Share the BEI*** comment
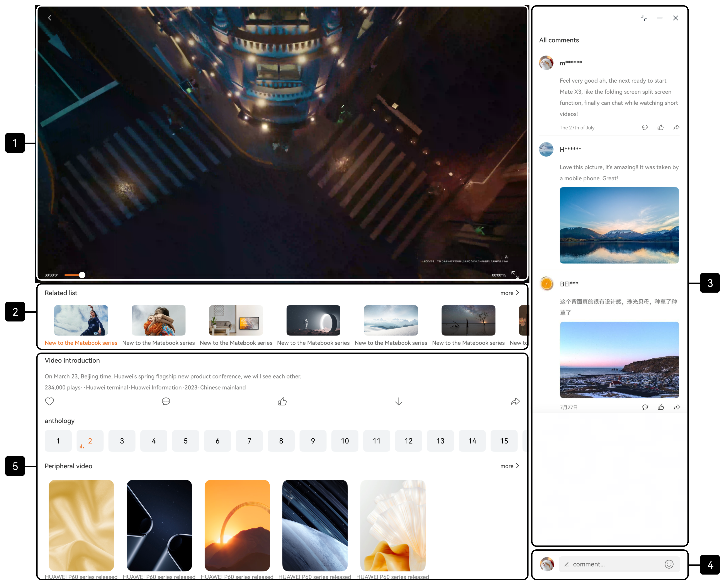The width and height of the screenshot is (725, 588). tap(677, 407)
